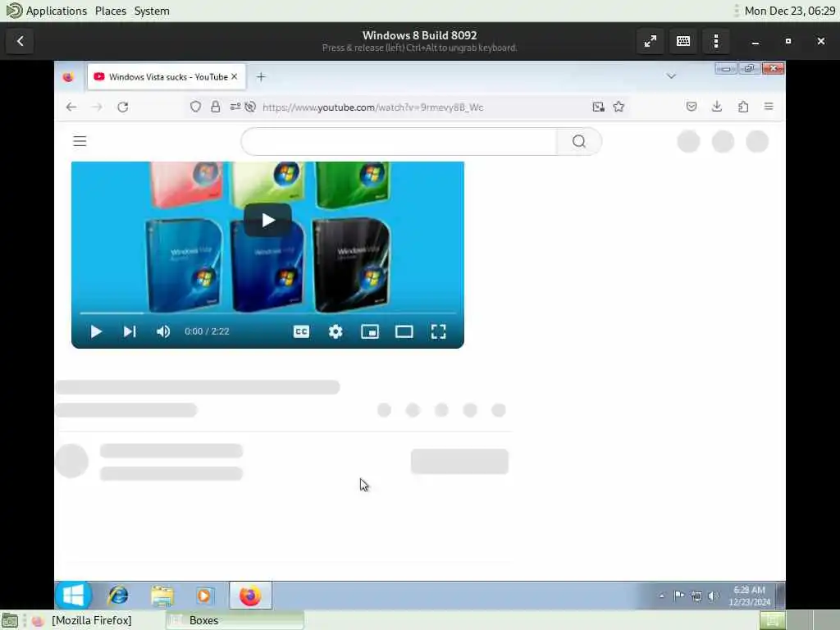840x630 pixels.
Task: Toggle picture-in-picture icon in address bar
Action: click(598, 107)
